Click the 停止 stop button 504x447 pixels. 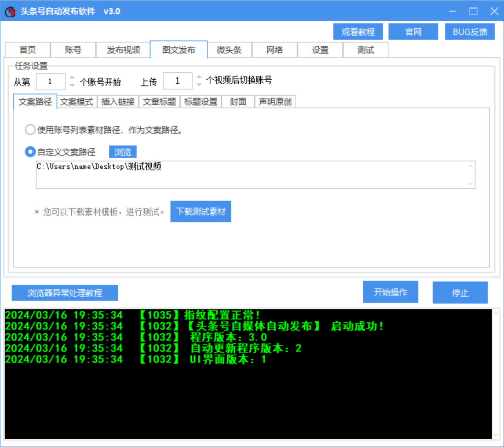(460, 292)
